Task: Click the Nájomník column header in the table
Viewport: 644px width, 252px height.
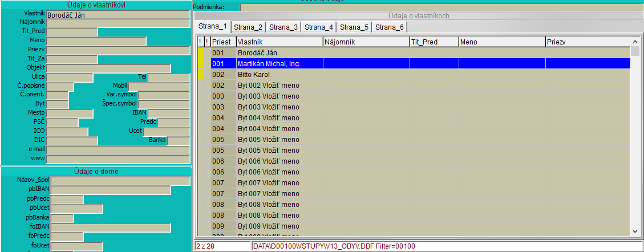Action: (366, 42)
